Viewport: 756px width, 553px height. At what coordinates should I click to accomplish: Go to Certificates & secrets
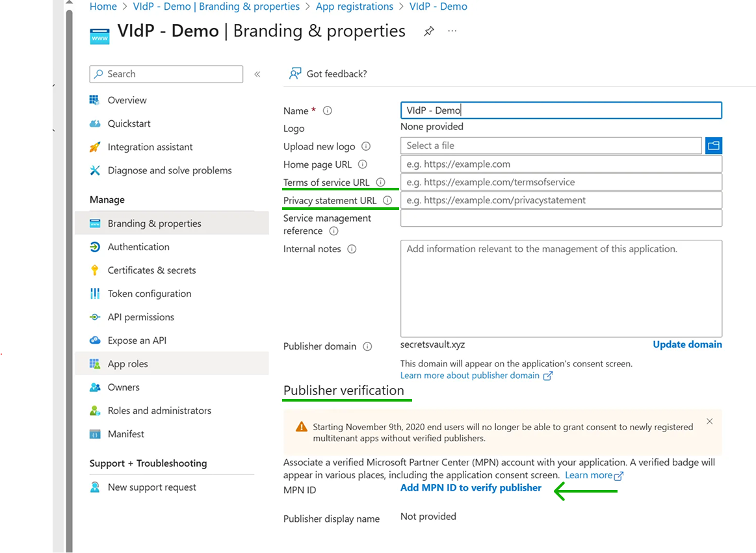pos(151,270)
